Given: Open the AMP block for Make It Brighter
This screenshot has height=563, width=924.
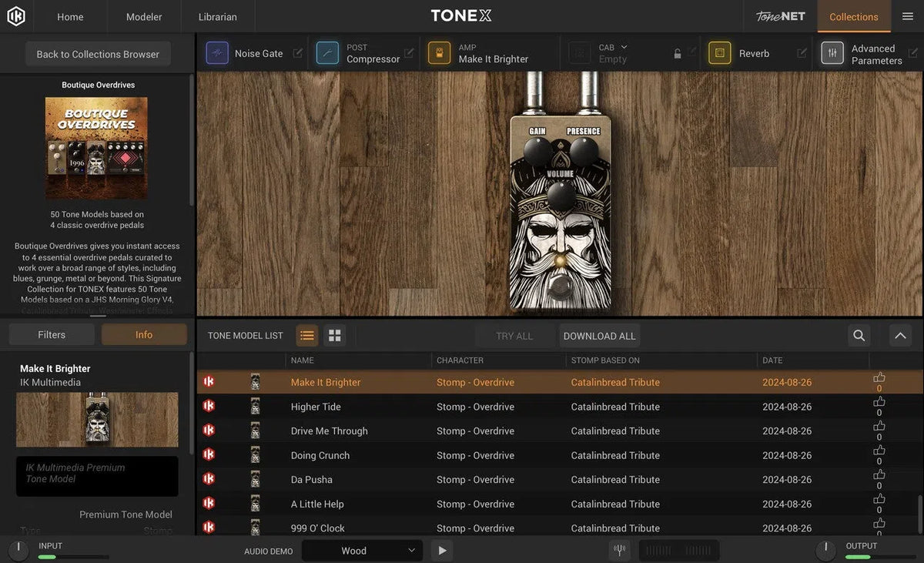Looking at the screenshot, I should point(439,52).
